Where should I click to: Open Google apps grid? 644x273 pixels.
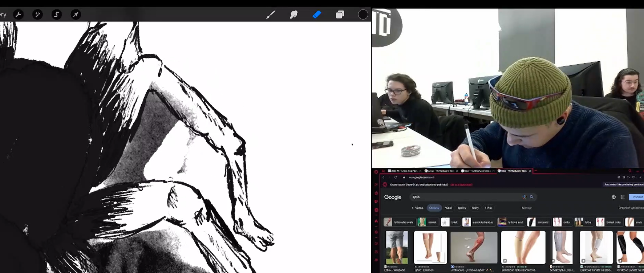pos(623,197)
